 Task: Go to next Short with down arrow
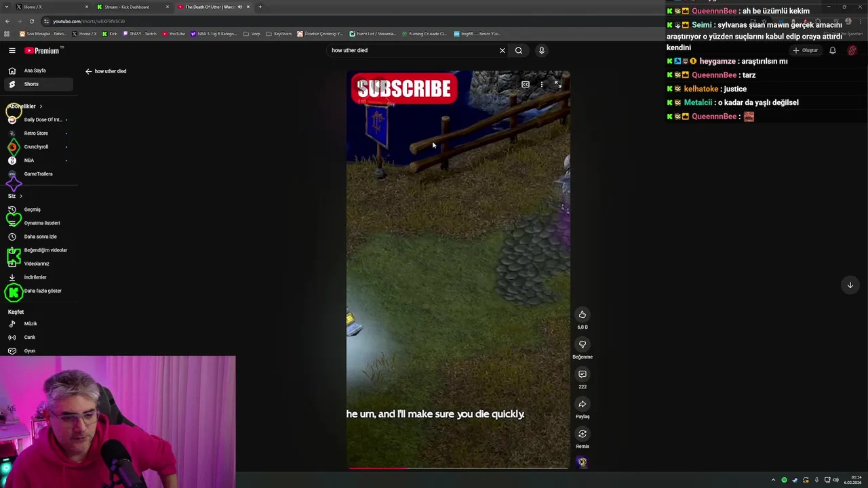point(850,285)
